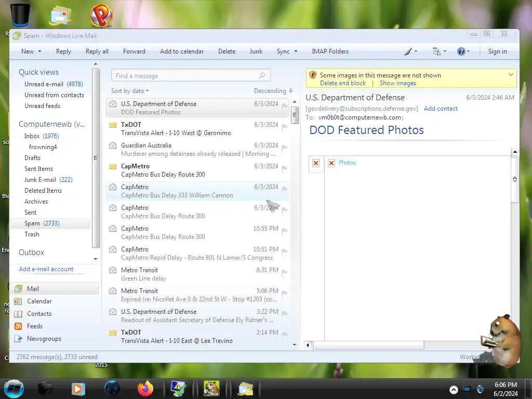Image resolution: width=532 pixels, height=399 pixels.
Task: Click envelope icon of TxDOT I-10 West message
Action: click(x=113, y=125)
